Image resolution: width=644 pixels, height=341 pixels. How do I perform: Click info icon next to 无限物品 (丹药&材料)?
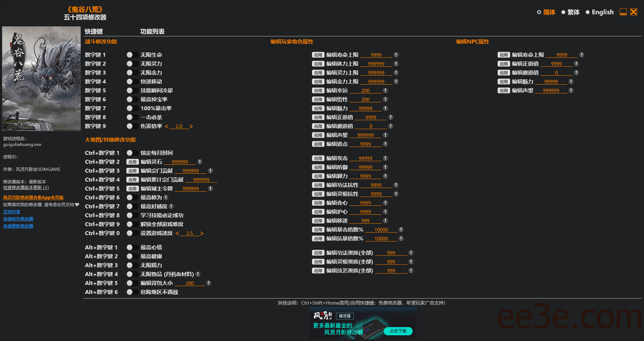(x=198, y=274)
